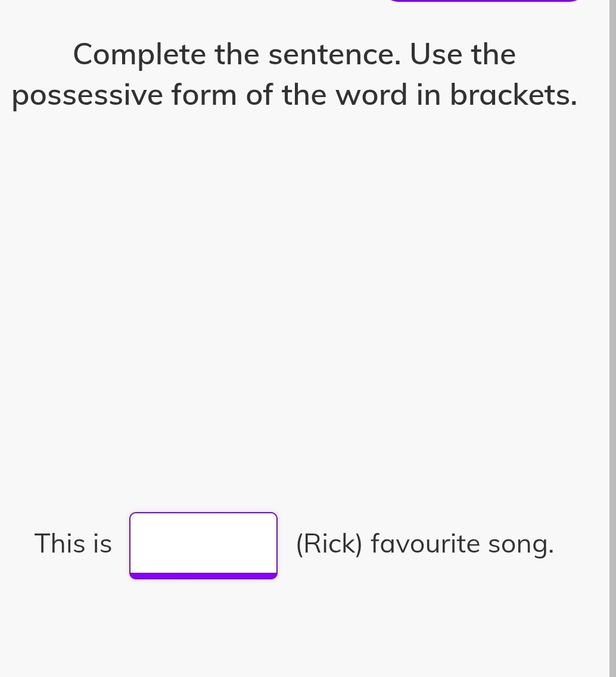616x677 pixels.
Task: Click the "favourite song." text
Action: tap(462, 544)
